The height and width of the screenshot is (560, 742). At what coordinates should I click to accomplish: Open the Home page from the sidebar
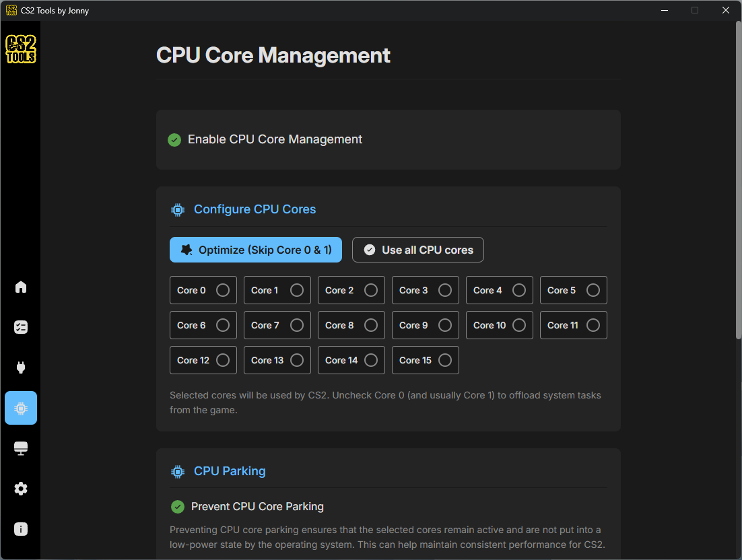coord(20,287)
